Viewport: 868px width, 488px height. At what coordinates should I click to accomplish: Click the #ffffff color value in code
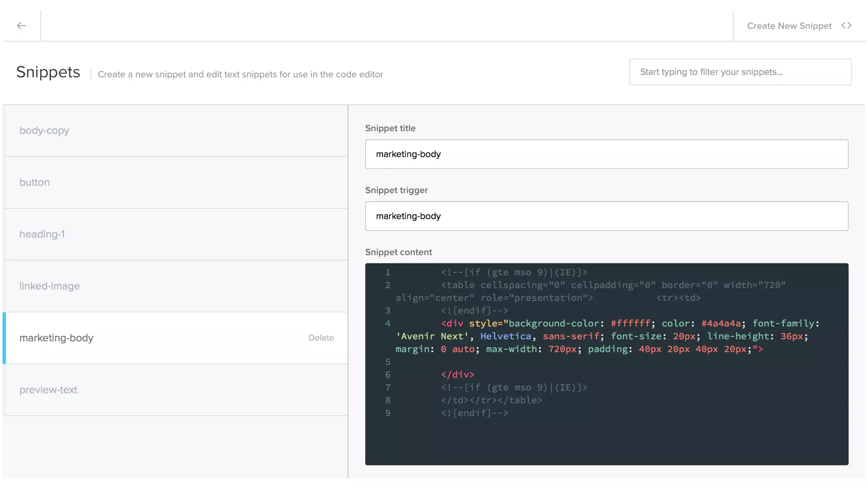pyautogui.click(x=630, y=324)
